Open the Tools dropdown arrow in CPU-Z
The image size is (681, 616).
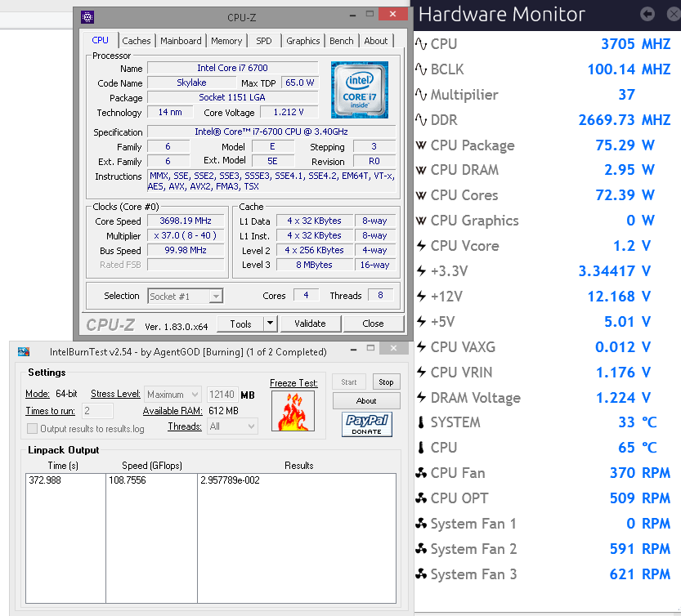pyautogui.click(x=270, y=324)
